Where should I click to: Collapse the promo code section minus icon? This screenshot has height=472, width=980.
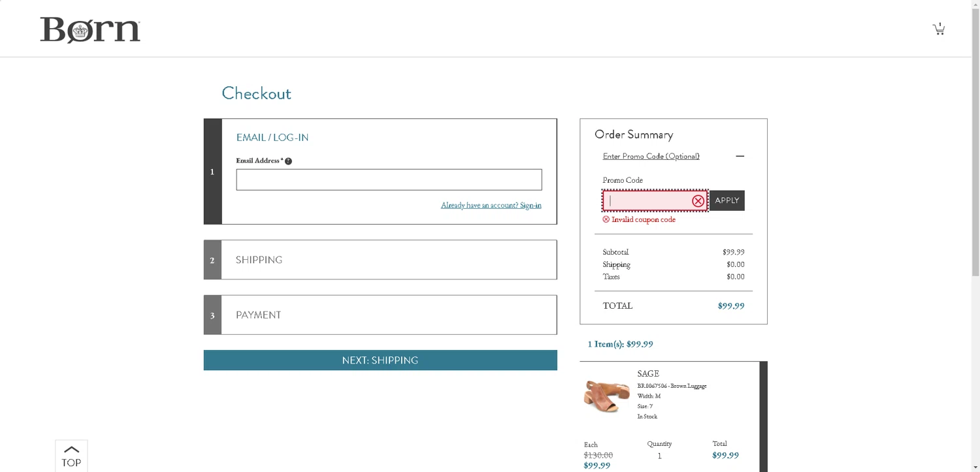click(740, 156)
